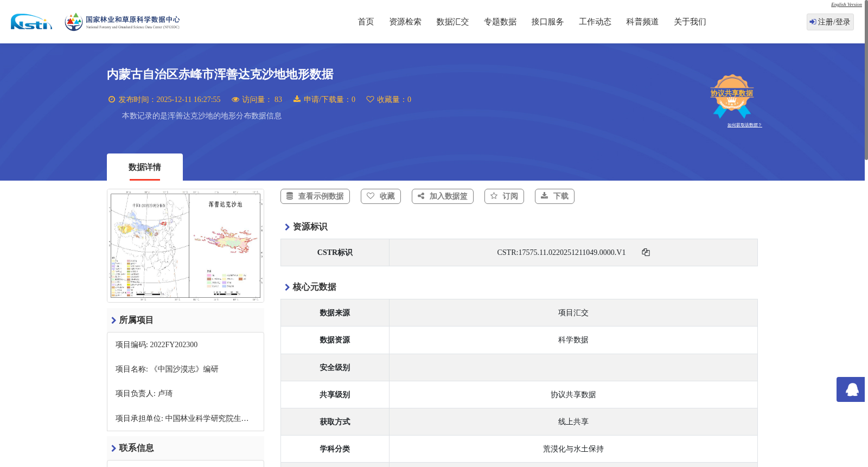The image size is (868, 467).
Task: Collapse the 核心元数据 section header
Action: click(x=310, y=287)
